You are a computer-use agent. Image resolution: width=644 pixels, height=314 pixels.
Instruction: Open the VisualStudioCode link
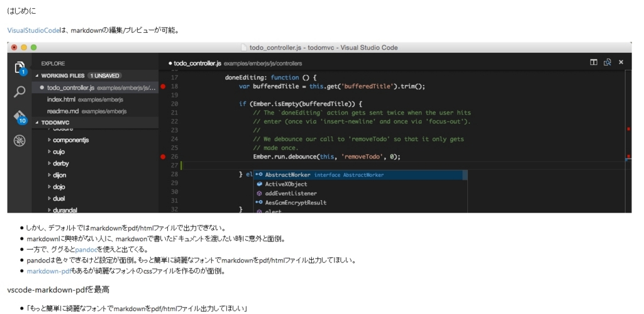click(33, 30)
